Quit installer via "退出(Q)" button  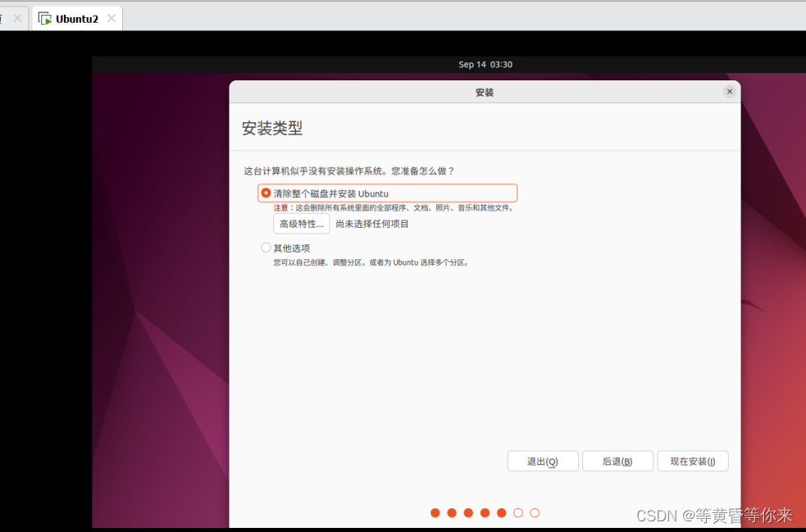point(543,461)
